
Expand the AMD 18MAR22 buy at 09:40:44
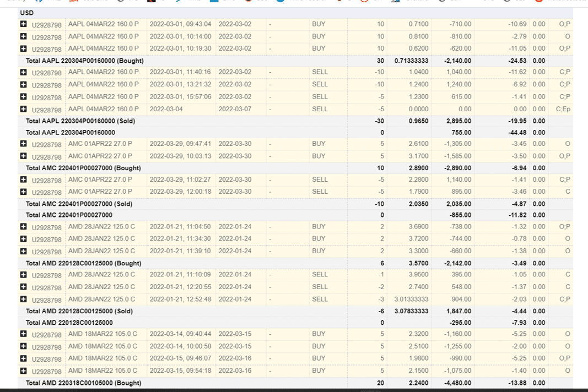(x=23, y=334)
